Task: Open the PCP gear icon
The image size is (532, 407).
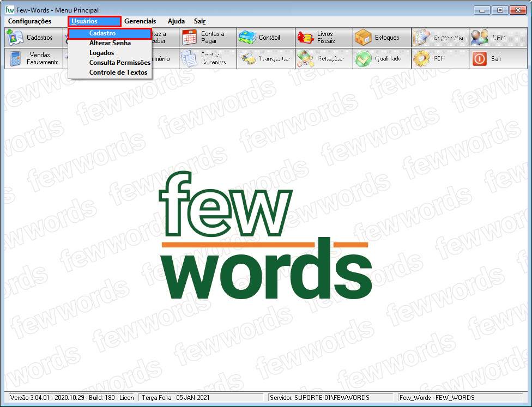Action: click(x=421, y=59)
